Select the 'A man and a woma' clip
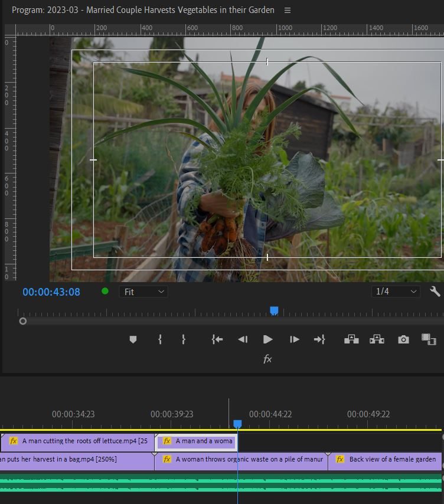Viewport: 444px width, 504px height. 196,443
